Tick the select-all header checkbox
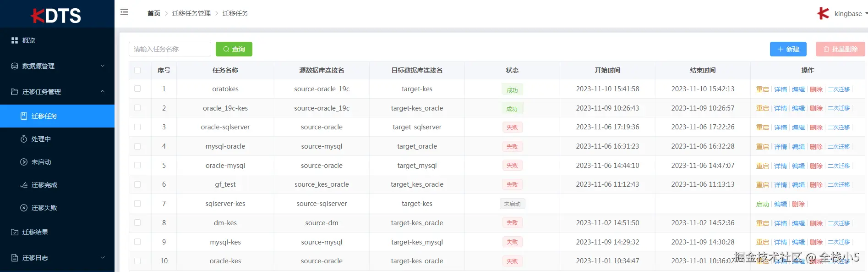The image size is (868, 272). point(137,70)
